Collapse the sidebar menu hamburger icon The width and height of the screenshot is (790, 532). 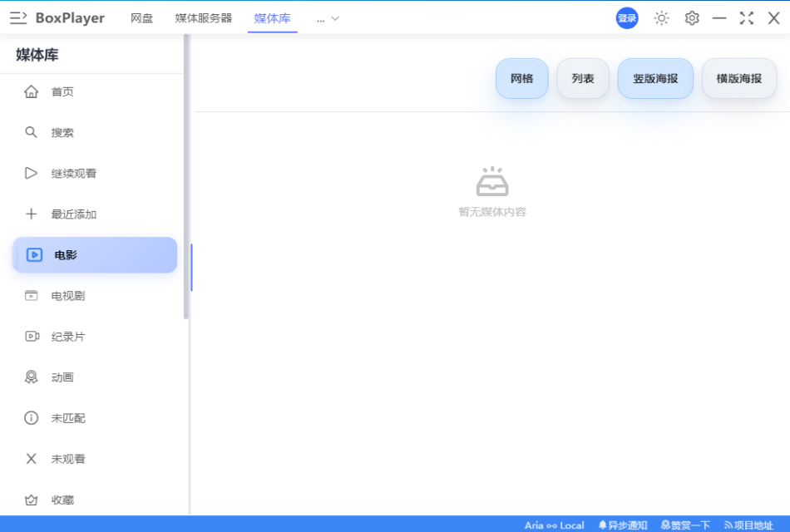[18, 18]
